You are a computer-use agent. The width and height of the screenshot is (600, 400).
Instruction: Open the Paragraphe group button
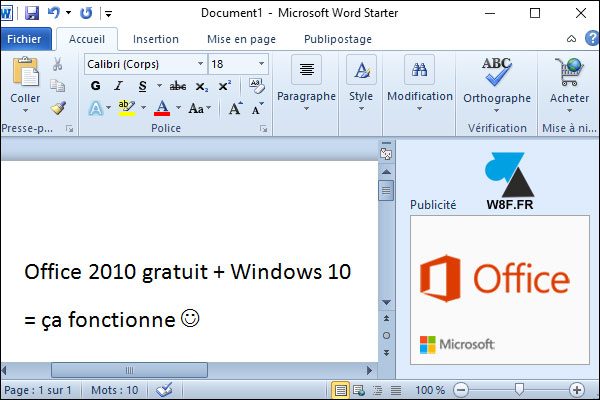[x=306, y=84]
